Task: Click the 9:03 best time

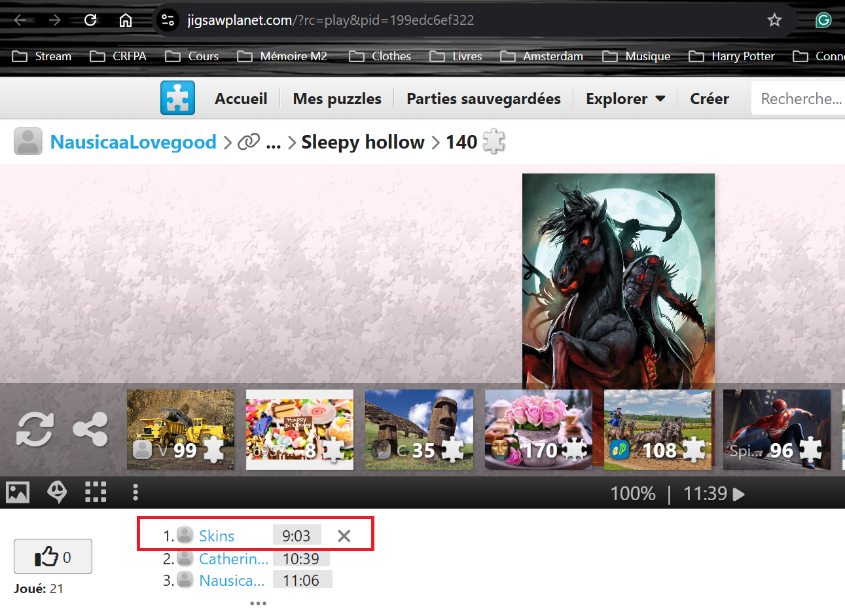Action: click(297, 535)
